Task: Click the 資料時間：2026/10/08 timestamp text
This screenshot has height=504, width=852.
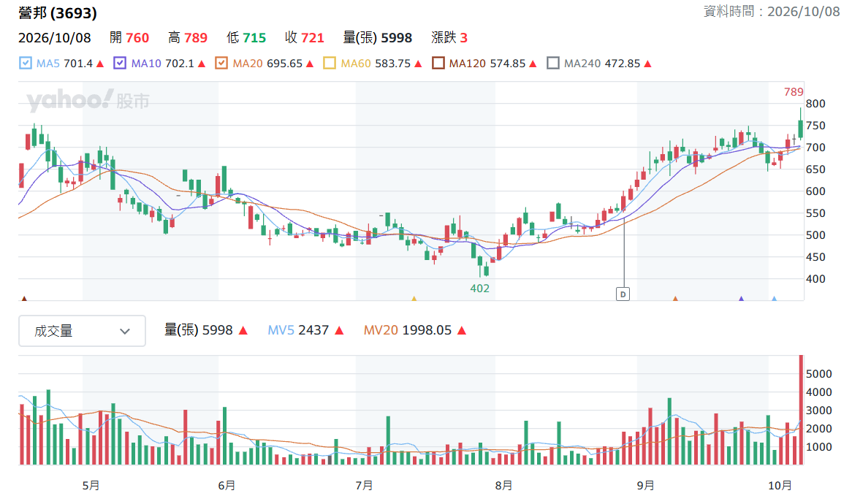Action: point(772,12)
